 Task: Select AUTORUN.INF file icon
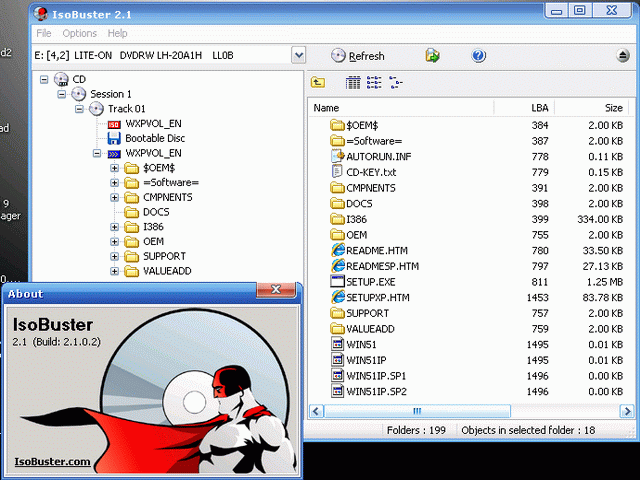(338, 156)
